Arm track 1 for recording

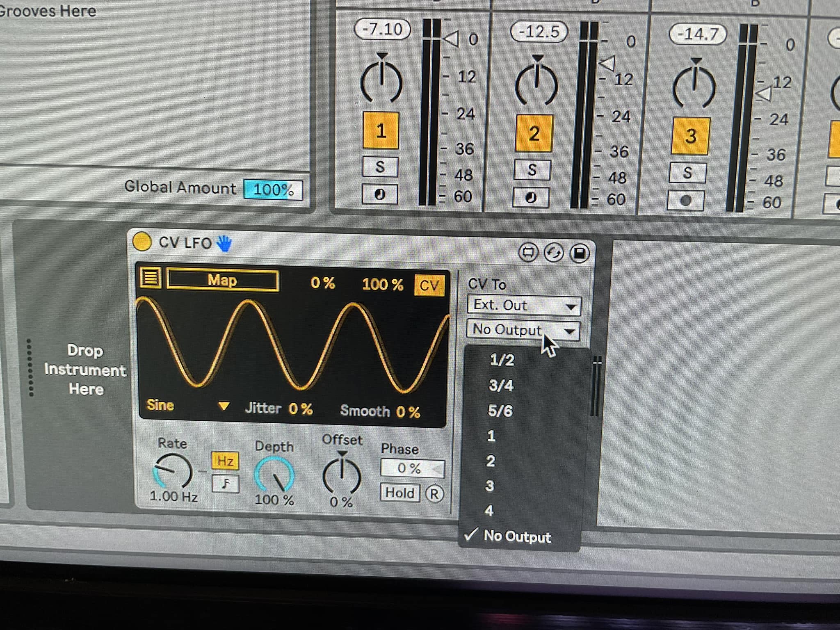point(380,194)
